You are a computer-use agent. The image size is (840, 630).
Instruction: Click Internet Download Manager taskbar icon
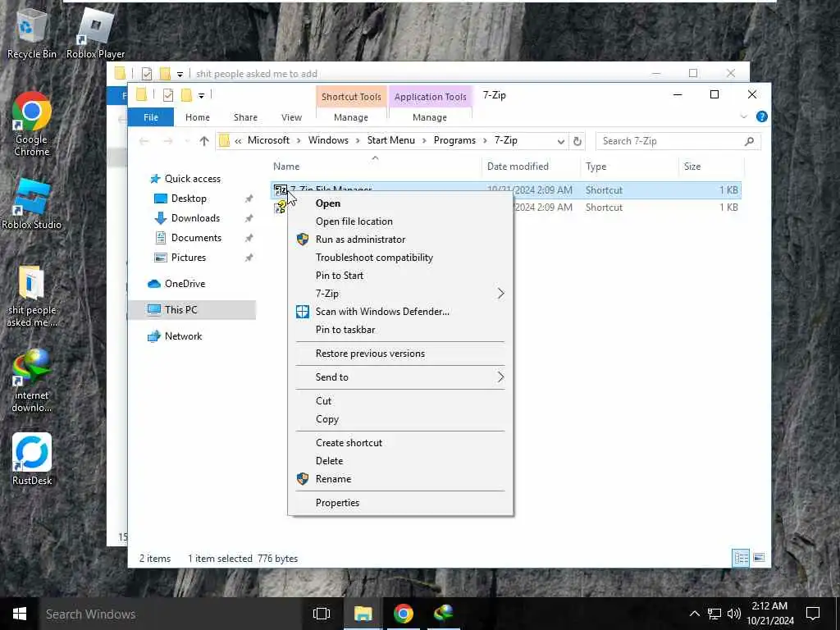click(x=444, y=614)
